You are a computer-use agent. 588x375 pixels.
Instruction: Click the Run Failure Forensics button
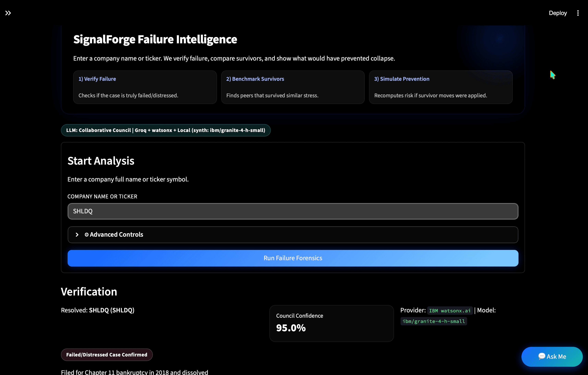[293, 258]
